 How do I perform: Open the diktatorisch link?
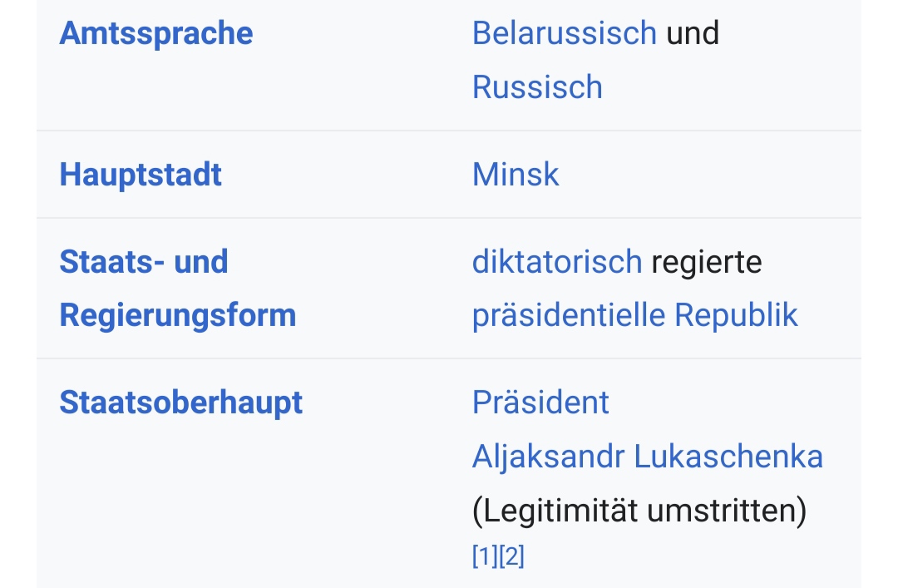tap(556, 262)
